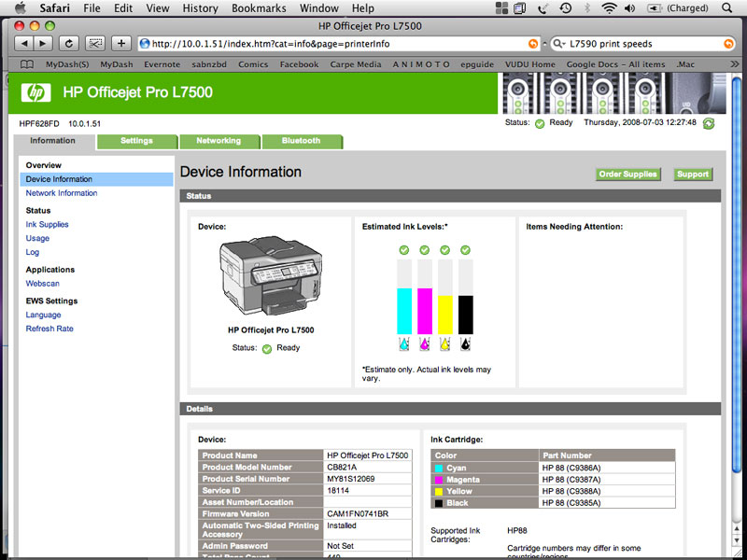
Task: Open the Language settings link
Action: tap(43, 315)
